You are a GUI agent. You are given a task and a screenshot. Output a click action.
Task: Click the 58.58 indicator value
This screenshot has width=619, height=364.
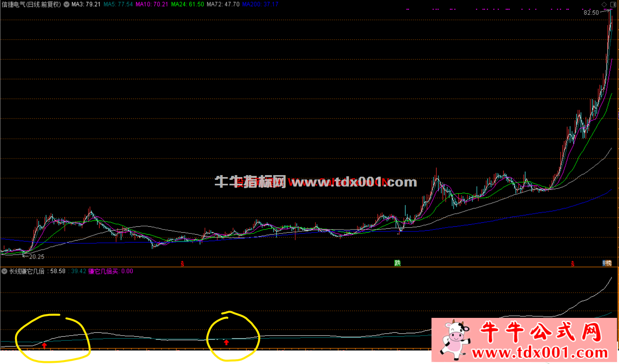pyautogui.click(x=58, y=271)
